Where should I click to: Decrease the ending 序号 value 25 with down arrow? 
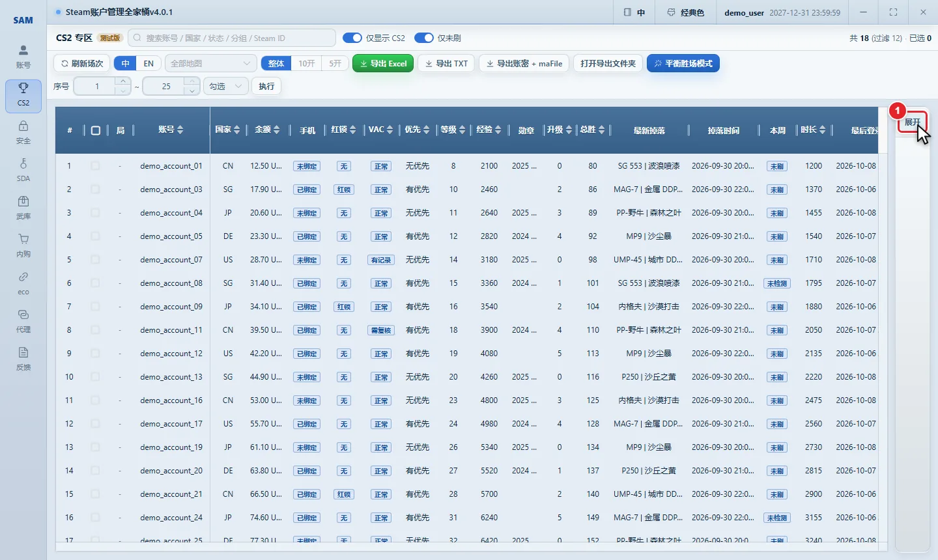(x=192, y=91)
